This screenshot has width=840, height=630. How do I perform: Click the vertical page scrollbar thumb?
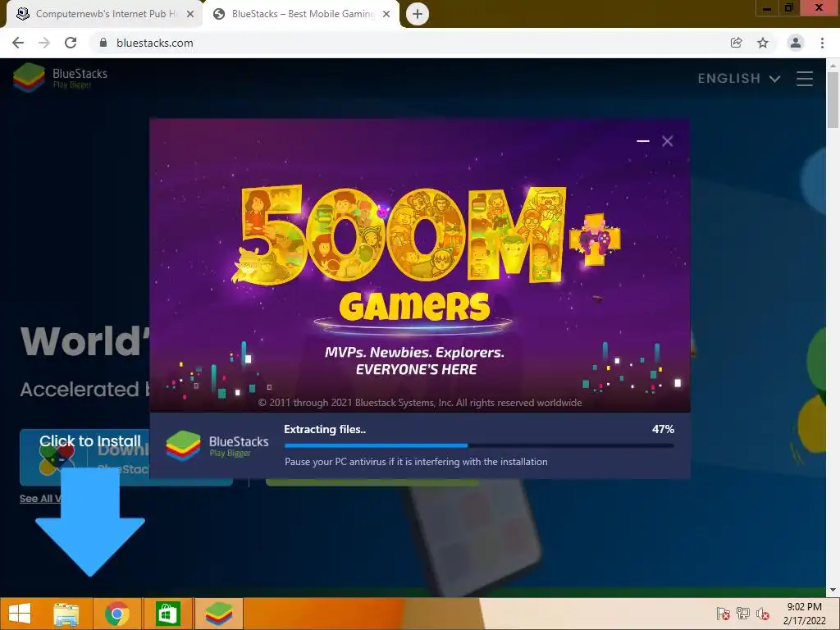click(833, 99)
